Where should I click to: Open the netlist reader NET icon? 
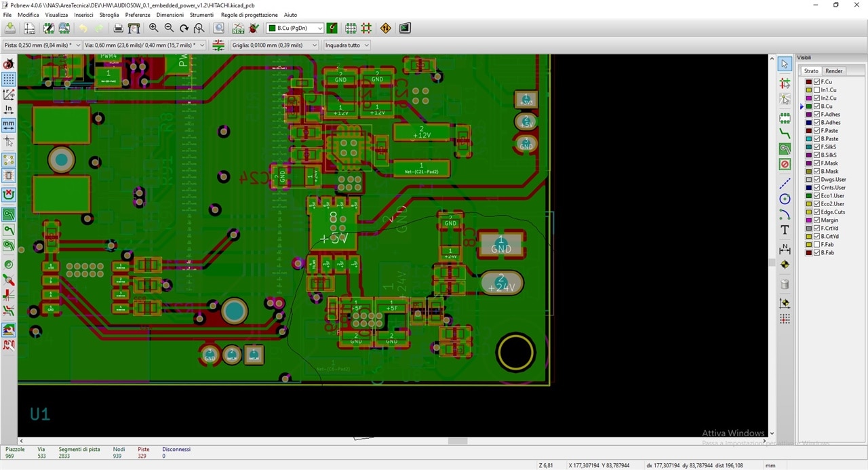[238, 28]
